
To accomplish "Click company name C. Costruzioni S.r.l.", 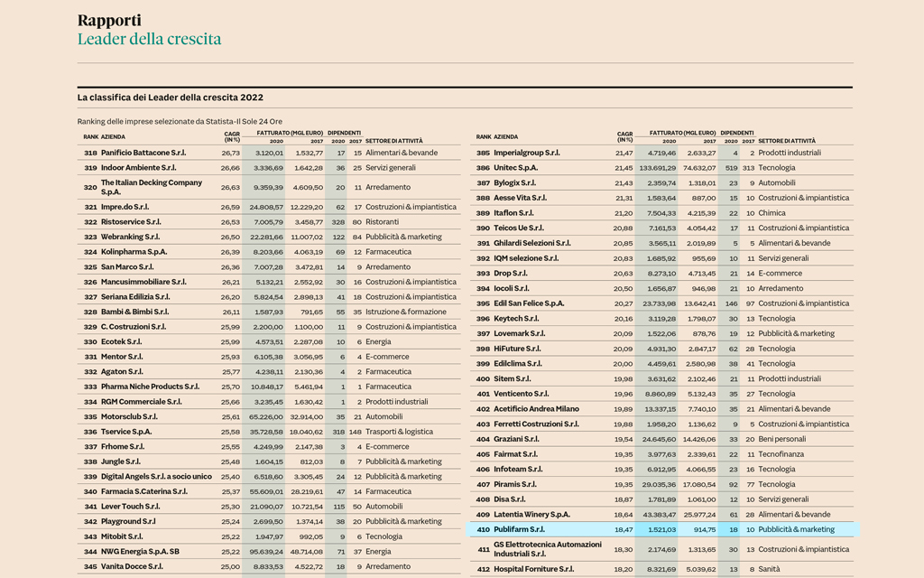I will click(x=134, y=327).
